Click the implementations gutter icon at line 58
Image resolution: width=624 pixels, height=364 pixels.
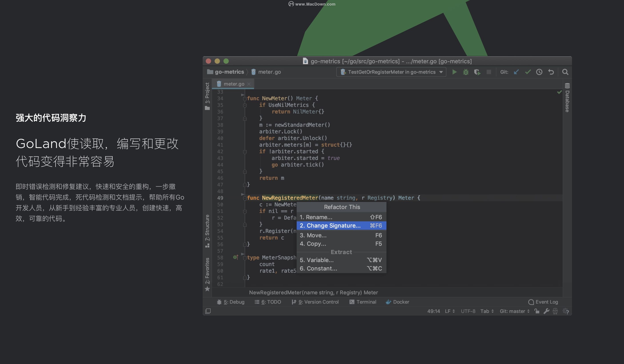click(x=236, y=257)
